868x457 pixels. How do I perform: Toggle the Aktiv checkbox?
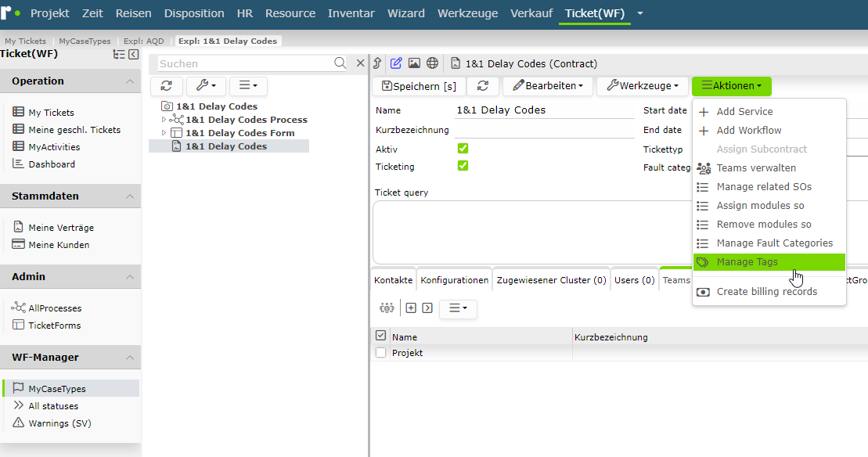pos(463,148)
